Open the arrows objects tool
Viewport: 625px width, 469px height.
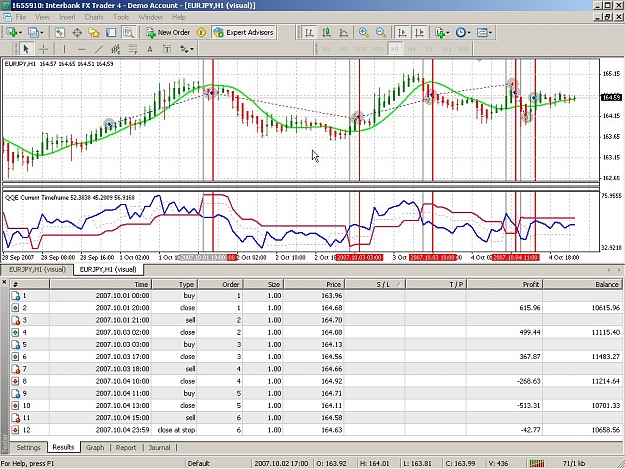pos(184,49)
